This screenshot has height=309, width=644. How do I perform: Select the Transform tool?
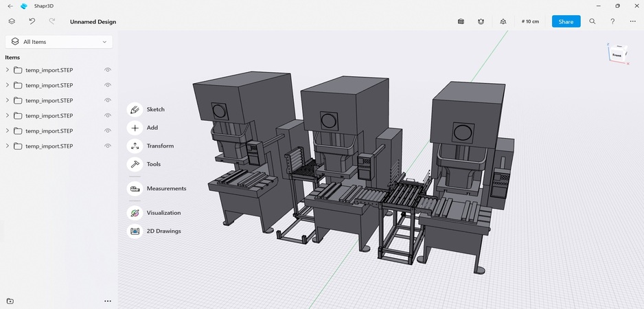coord(135,146)
